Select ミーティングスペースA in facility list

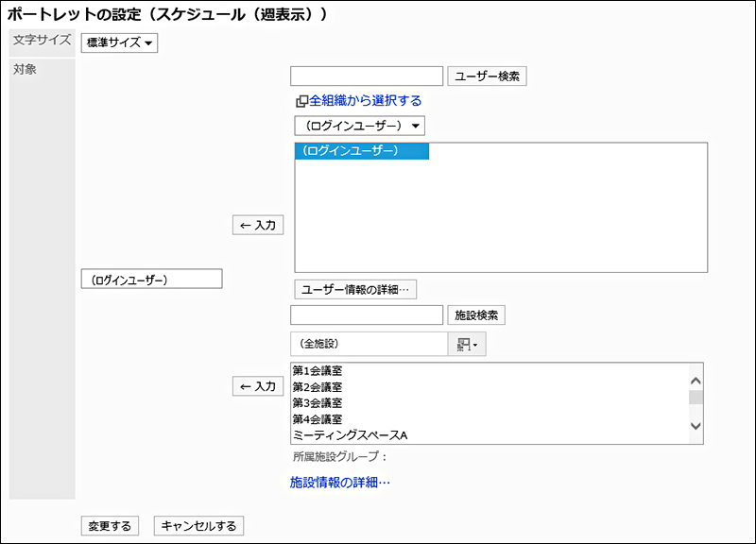350,435
